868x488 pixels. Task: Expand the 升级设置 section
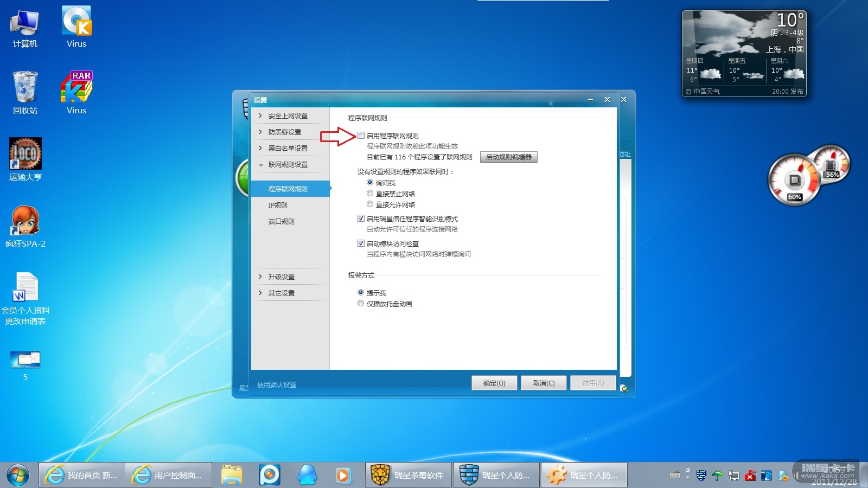290,277
